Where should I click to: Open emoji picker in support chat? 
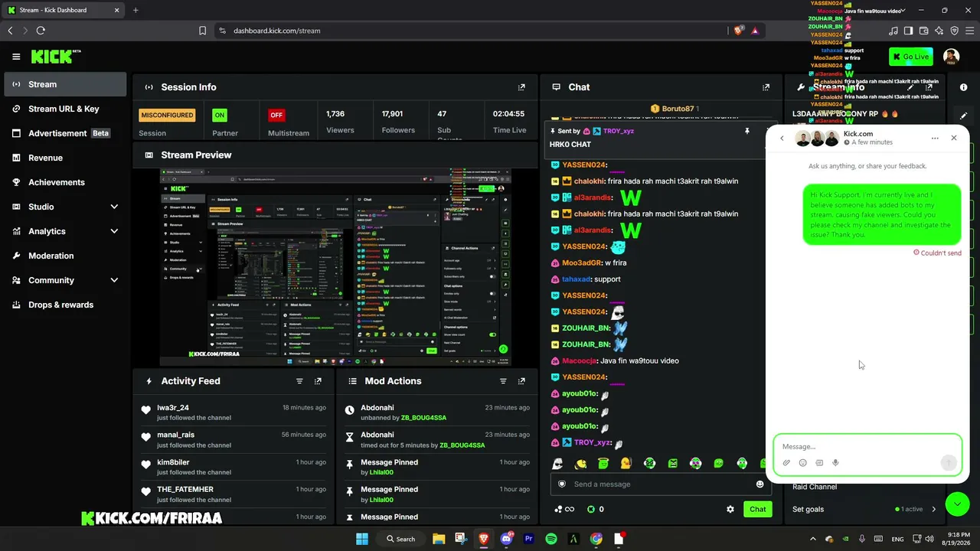pos(803,462)
